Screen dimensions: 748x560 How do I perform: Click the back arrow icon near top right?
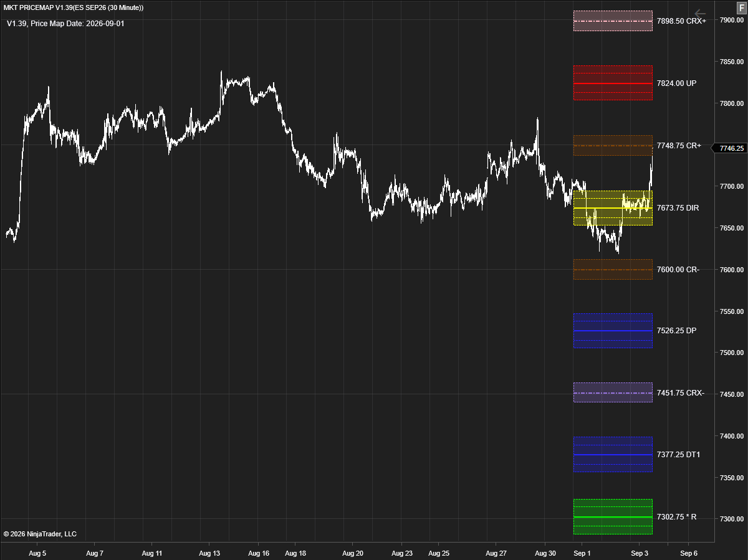click(x=700, y=14)
